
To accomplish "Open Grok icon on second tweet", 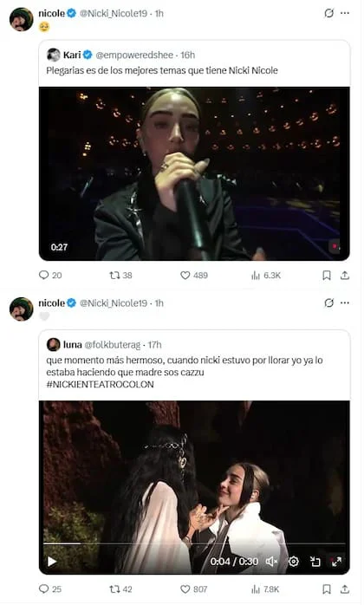I will 328,302.
